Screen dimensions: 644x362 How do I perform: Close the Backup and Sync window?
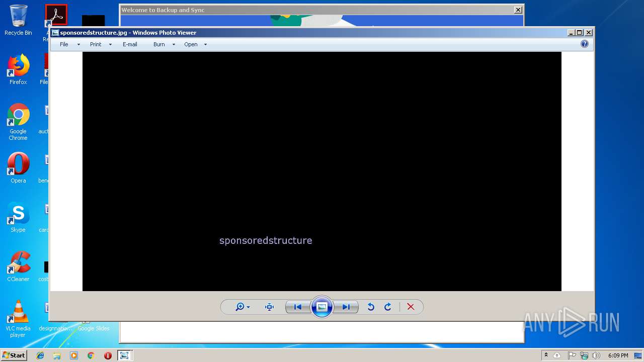coord(518,10)
